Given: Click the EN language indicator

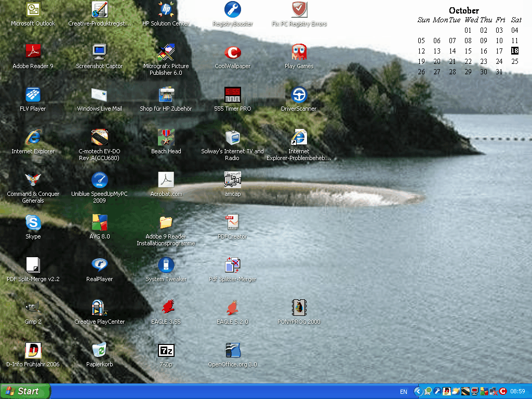Looking at the screenshot, I should pyautogui.click(x=403, y=392).
